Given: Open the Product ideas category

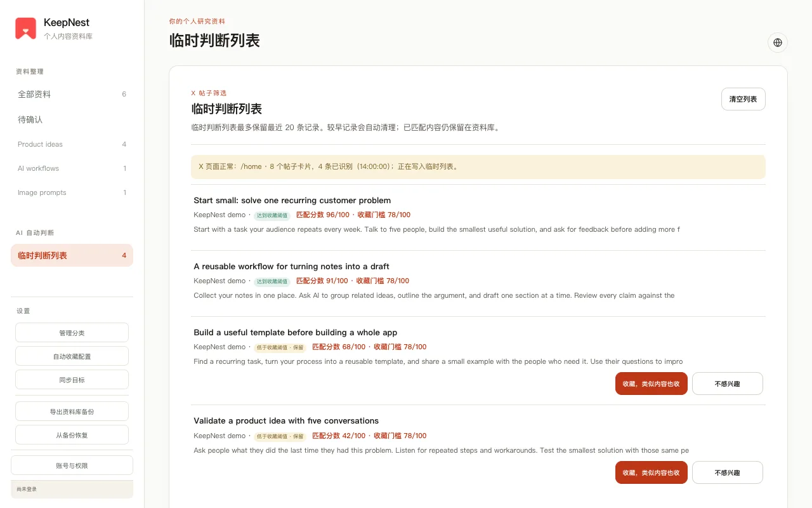Looking at the screenshot, I should tap(72, 144).
